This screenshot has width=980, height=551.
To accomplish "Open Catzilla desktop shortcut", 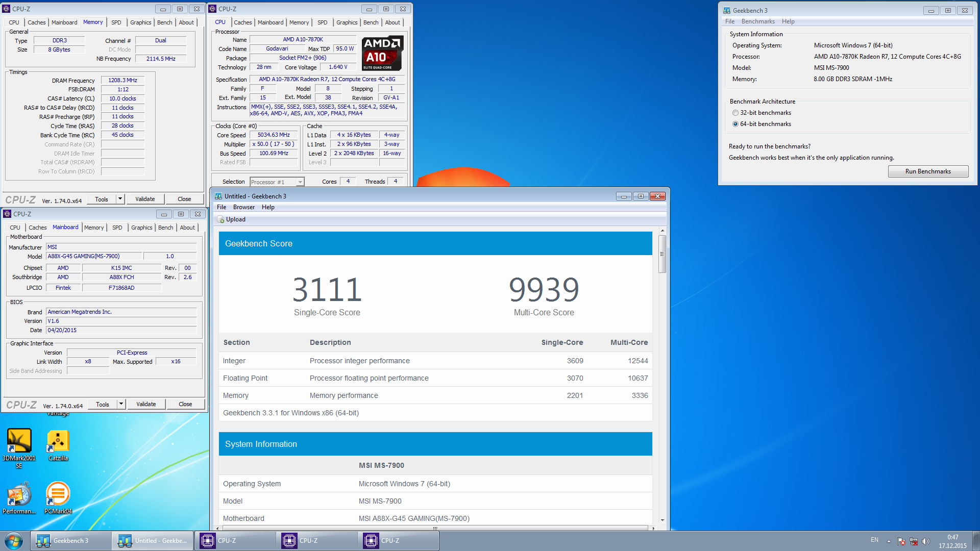I will coord(58,445).
